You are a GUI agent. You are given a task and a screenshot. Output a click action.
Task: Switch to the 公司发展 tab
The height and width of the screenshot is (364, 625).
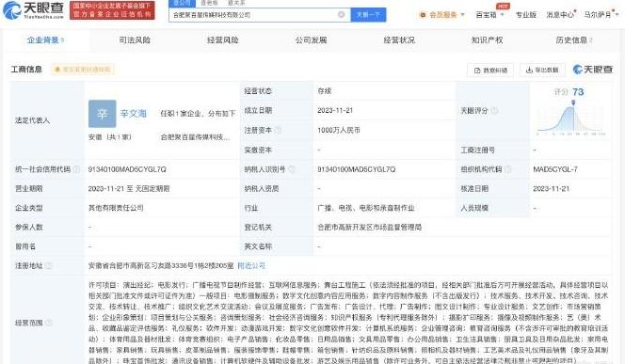[x=311, y=40]
